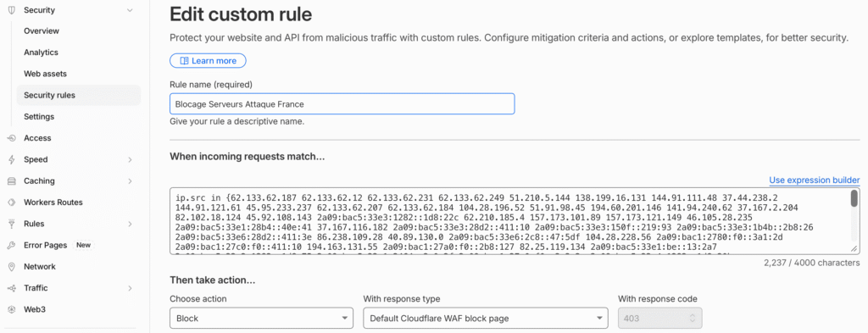Open the response type dropdown

(485, 319)
